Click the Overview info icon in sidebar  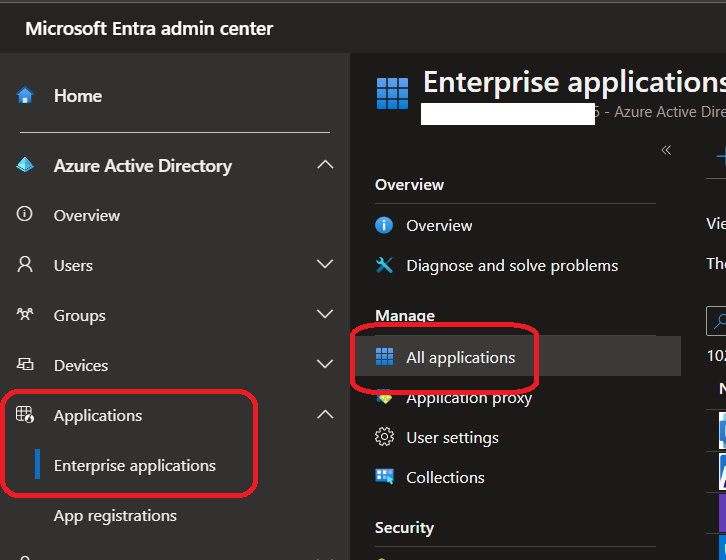[x=25, y=214]
